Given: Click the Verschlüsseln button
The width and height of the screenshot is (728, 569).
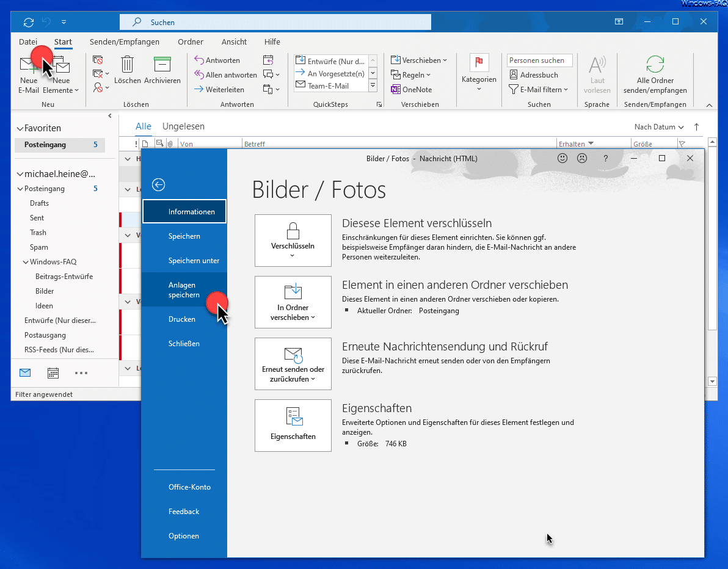Looking at the screenshot, I should pyautogui.click(x=293, y=241).
